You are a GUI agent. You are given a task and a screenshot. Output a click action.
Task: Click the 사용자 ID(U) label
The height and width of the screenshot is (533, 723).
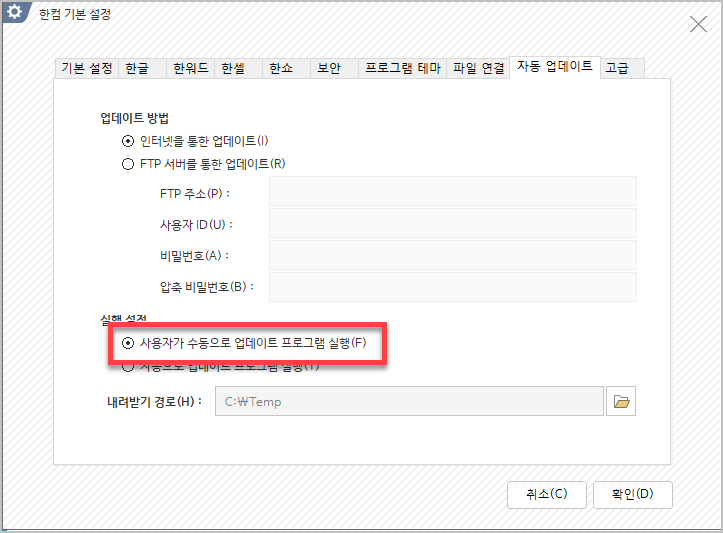[x=196, y=225]
